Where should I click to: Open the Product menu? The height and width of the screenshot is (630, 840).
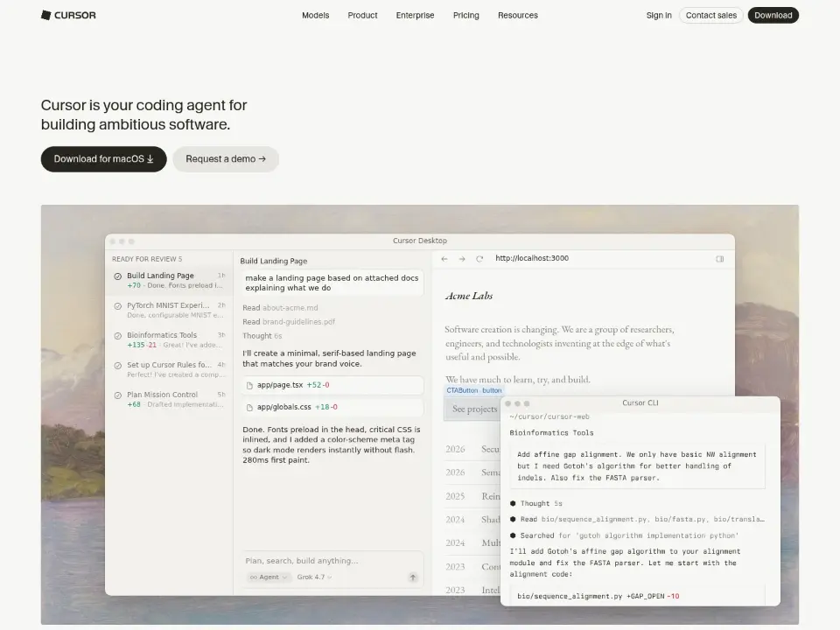[x=362, y=16]
